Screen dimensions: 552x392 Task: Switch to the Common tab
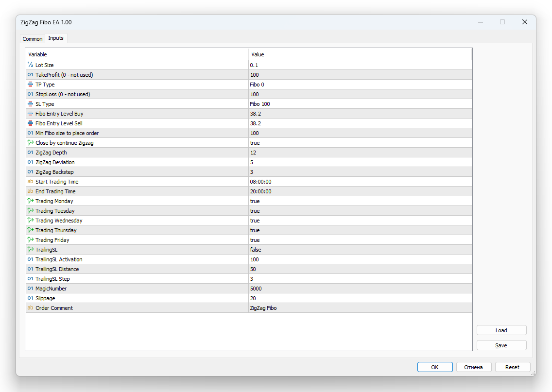(x=32, y=38)
